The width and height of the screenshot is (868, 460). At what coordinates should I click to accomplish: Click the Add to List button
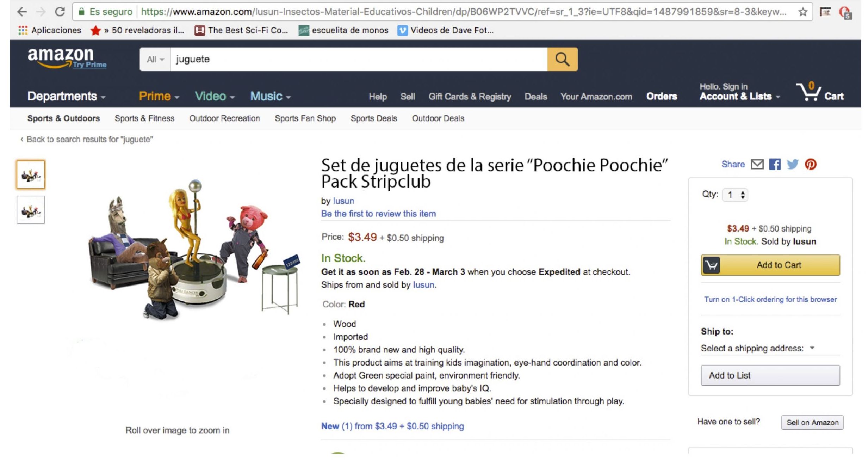770,375
